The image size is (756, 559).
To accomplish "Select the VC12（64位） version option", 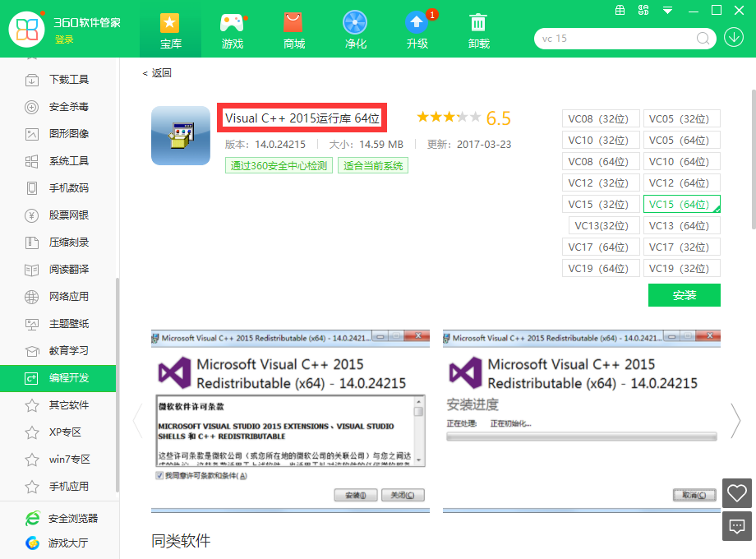I will click(681, 182).
